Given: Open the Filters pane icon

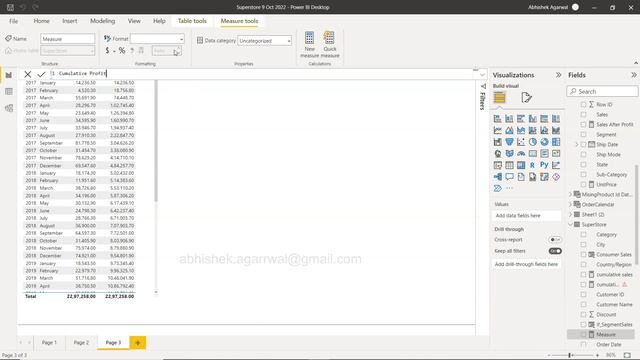Looking at the screenshot, I should point(483,87).
